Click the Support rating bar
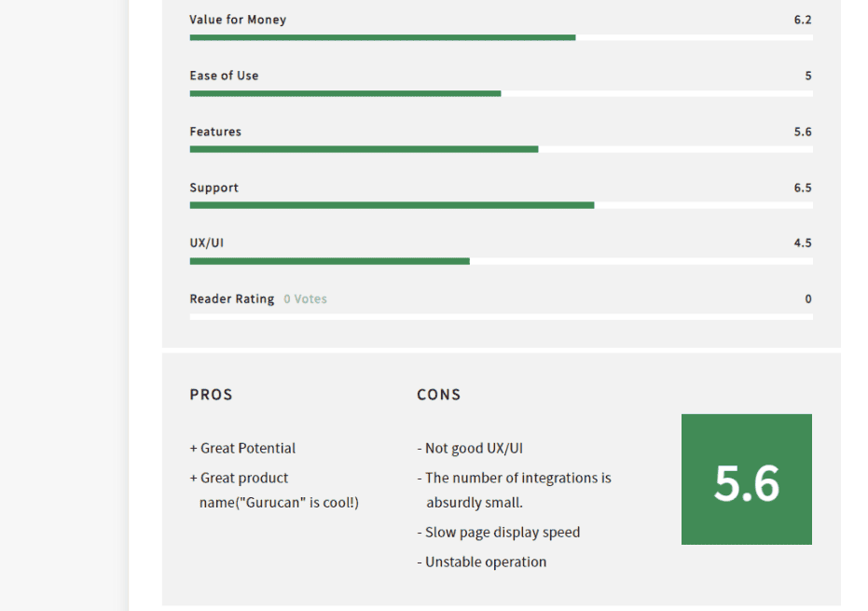The image size is (868, 611). pyautogui.click(x=501, y=205)
